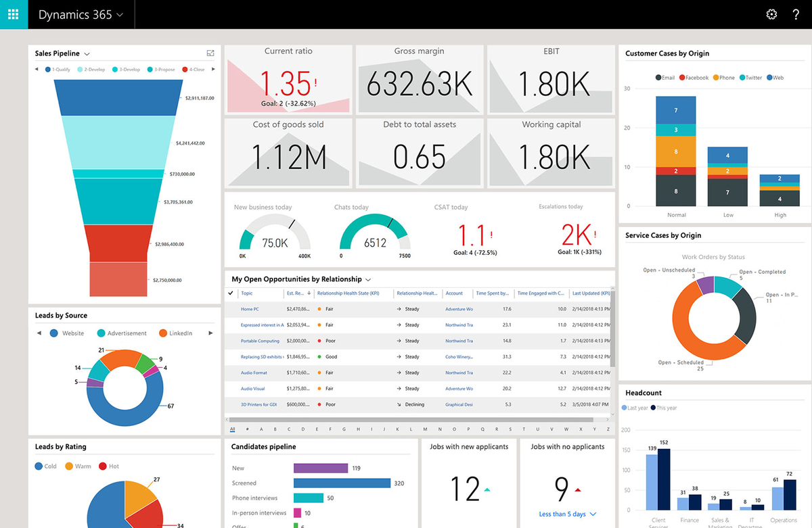Open the Home PC opportunity link

250,309
